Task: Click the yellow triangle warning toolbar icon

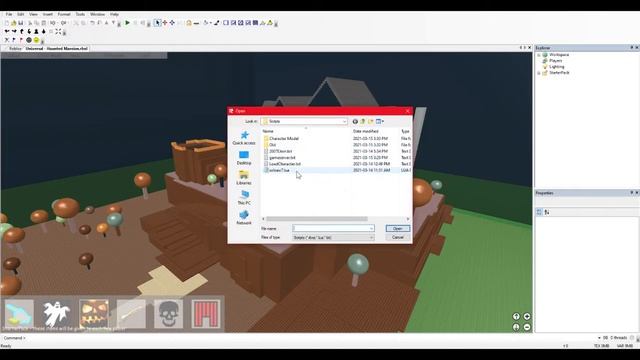Action: 270,23
